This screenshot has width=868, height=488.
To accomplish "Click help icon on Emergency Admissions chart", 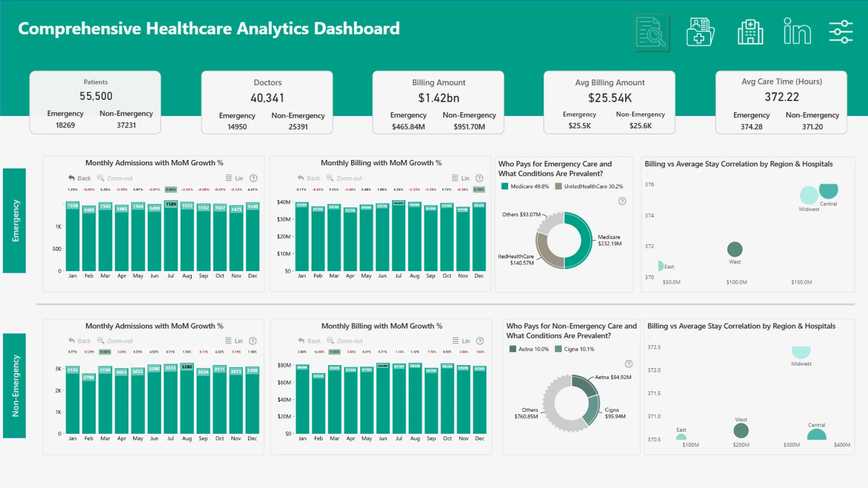I will tap(254, 178).
